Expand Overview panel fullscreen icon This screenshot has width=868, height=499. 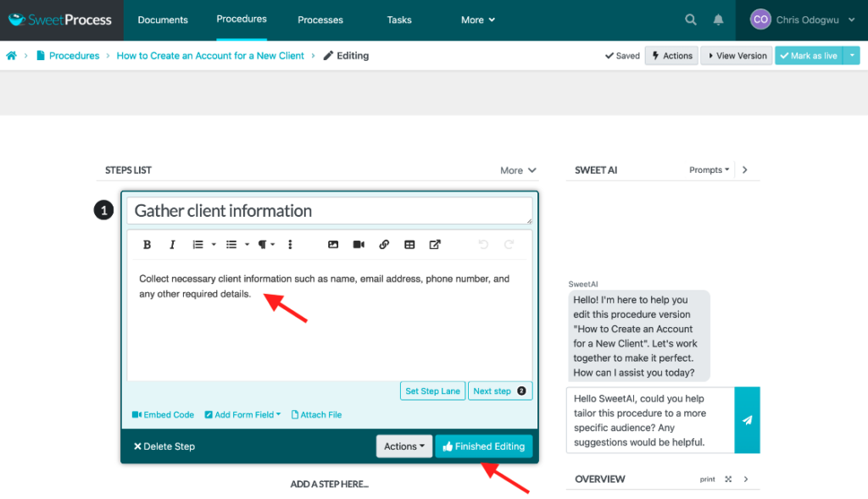point(728,479)
